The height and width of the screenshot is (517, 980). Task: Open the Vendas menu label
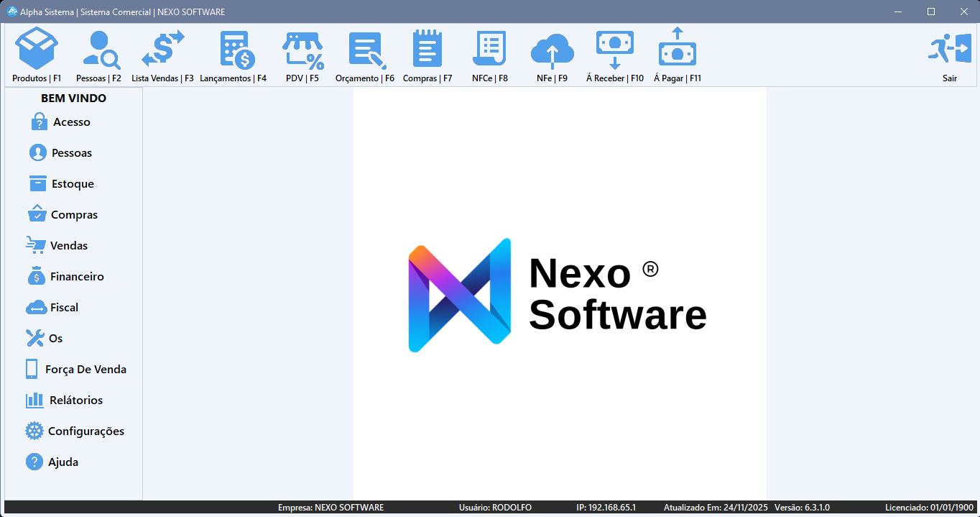(x=69, y=246)
